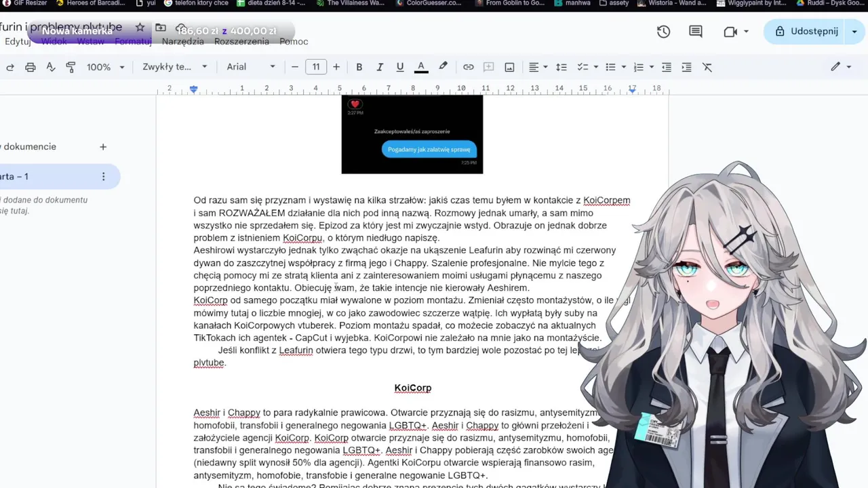The image size is (868, 488).
Task: Switch to the 'From Goblin to Go...' browser tab
Action: click(x=509, y=3)
